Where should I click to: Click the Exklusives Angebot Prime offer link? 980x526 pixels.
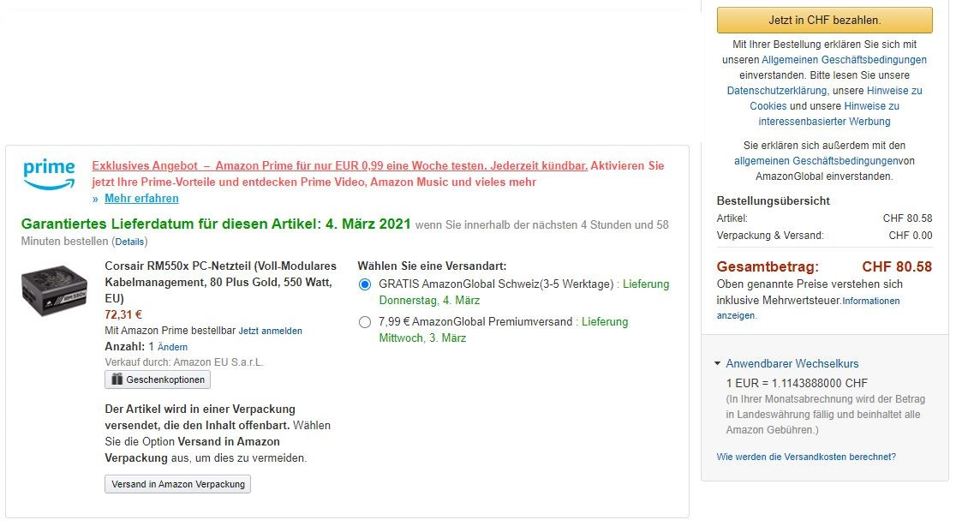[x=339, y=166]
